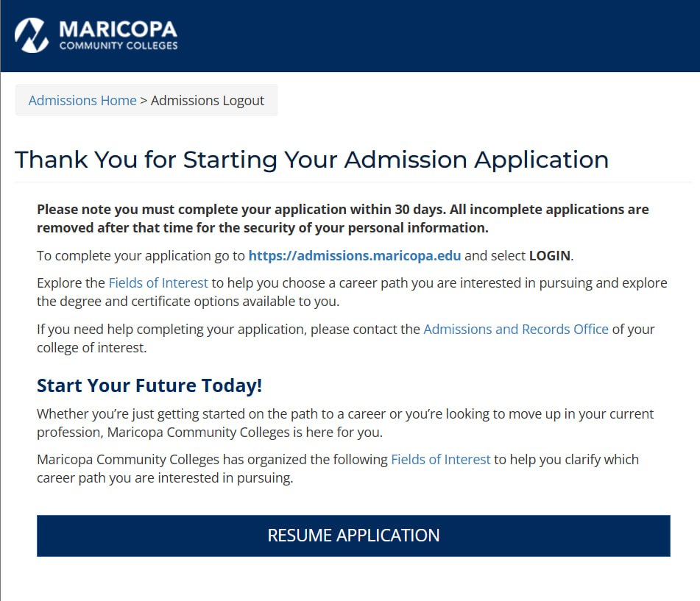Screen dimensions: 700x601
Task: Open the admissions.maricopa.edu link
Action: pos(354,255)
